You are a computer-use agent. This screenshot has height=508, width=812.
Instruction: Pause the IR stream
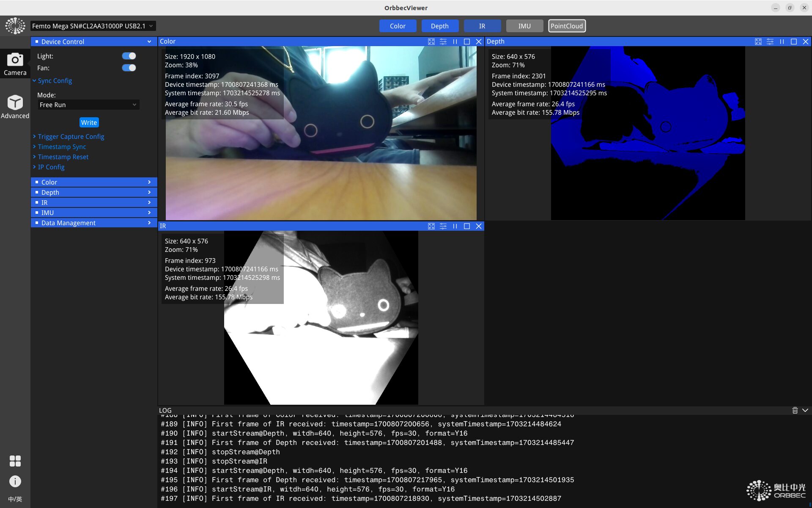[x=455, y=226]
